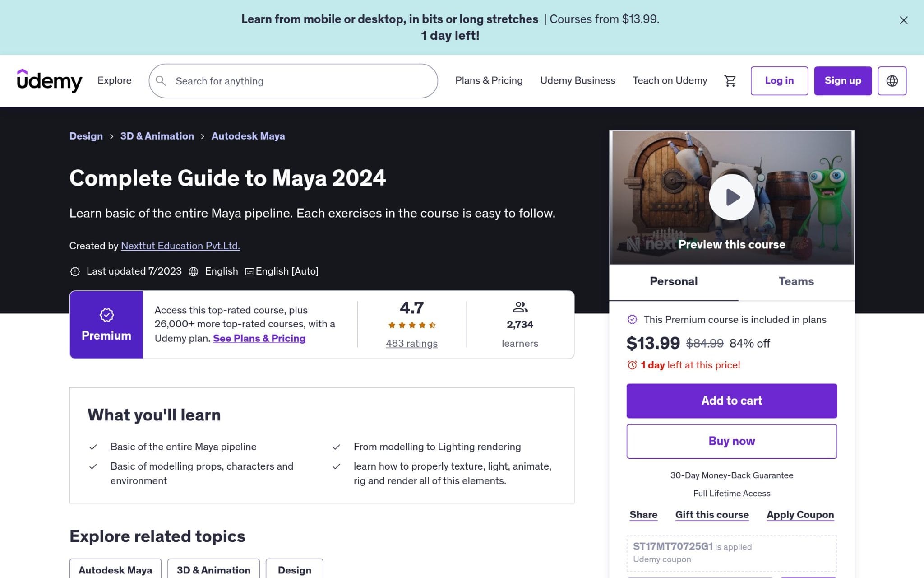Click the '2,734' learners count

(520, 325)
